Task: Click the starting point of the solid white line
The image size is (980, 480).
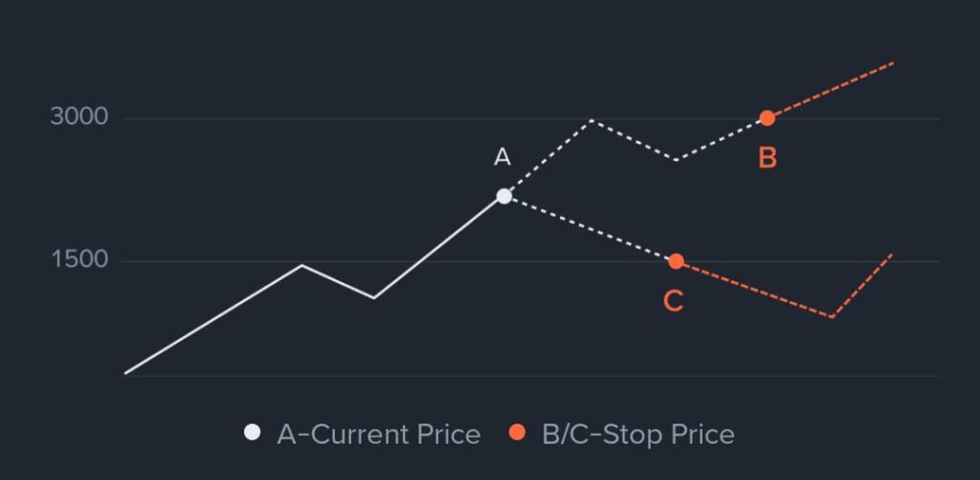Action: (125, 373)
